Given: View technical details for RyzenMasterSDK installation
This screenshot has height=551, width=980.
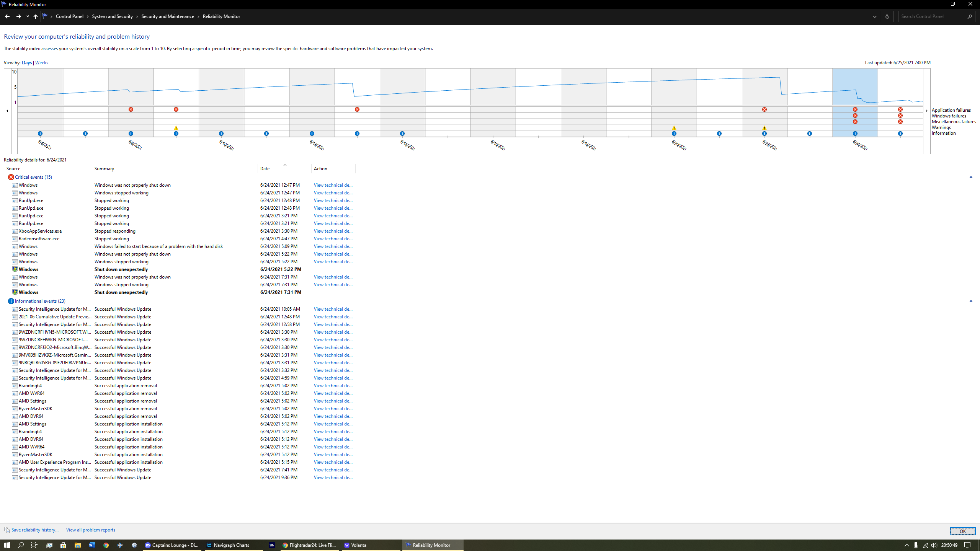Looking at the screenshot, I should point(333,455).
